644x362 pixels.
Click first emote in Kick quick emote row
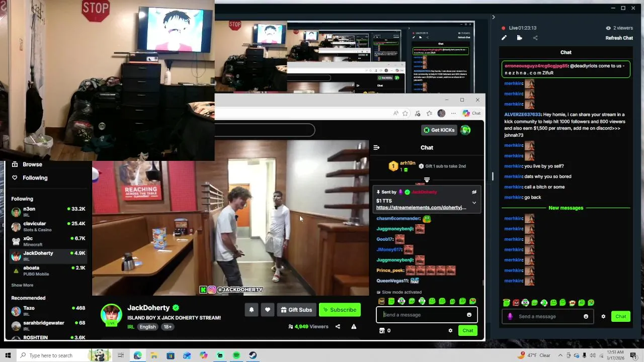[x=381, y=301]
